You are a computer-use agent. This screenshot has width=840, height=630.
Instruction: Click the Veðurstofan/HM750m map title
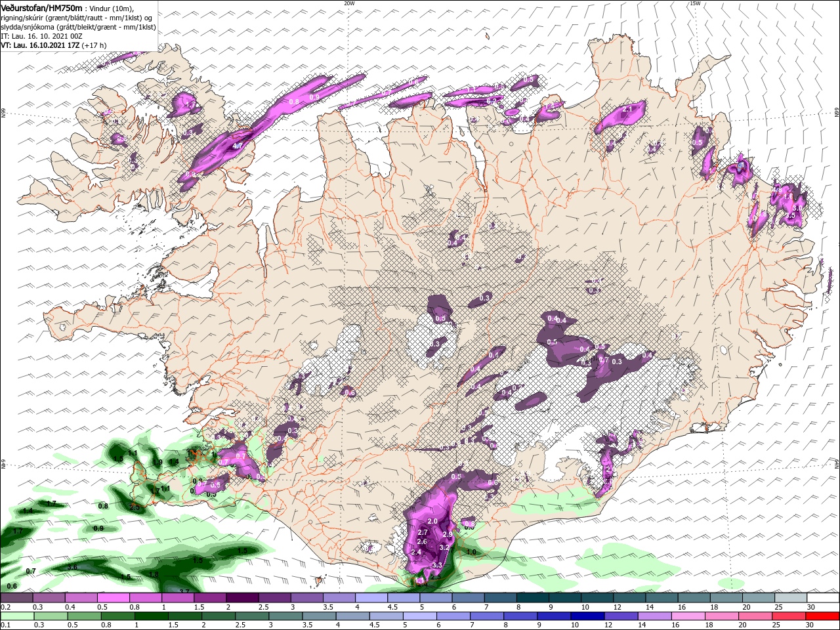click(x=42, y=7)
